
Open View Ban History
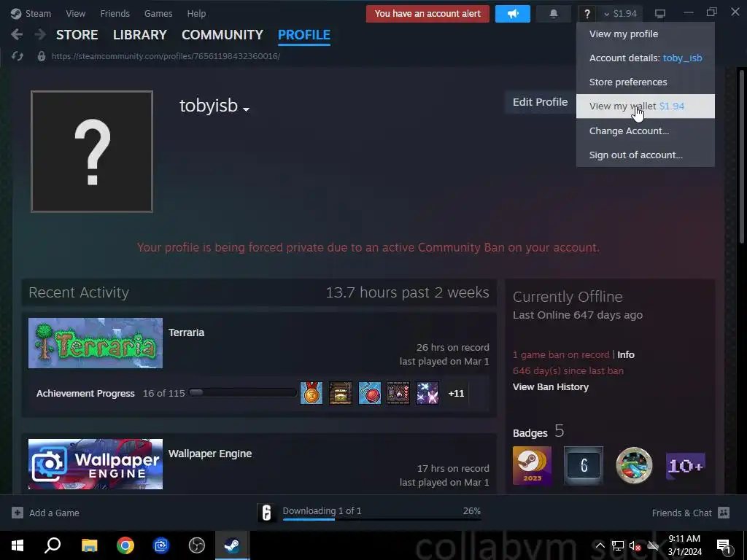click(551, 386)
